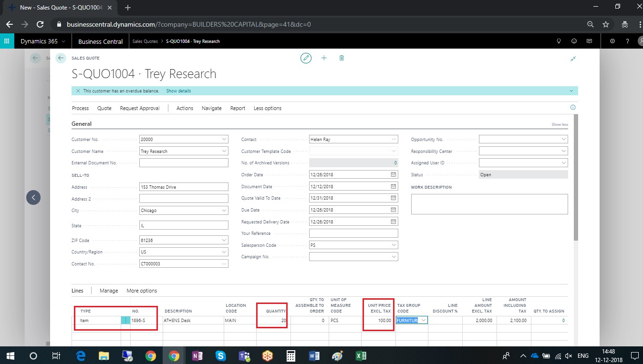Open the Windows Start menu
The width and height of the screenshot is (643, 364).
(10, 356)
